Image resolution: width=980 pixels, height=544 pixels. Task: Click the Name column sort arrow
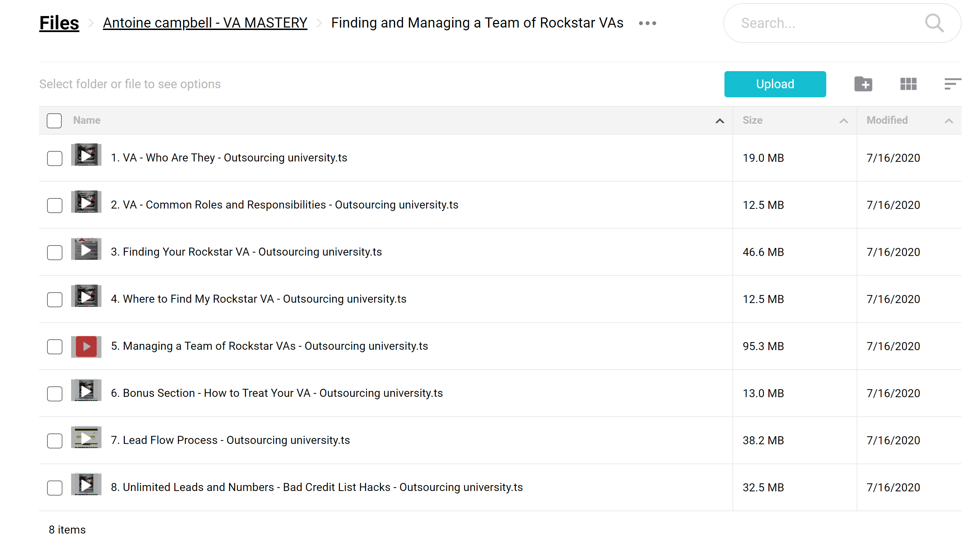click(x=720, y=121)
